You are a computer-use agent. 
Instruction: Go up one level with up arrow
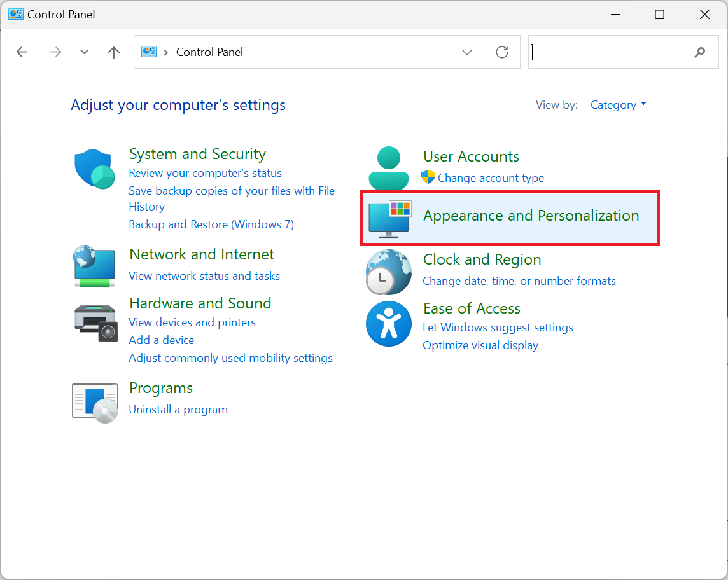[114, 52]
